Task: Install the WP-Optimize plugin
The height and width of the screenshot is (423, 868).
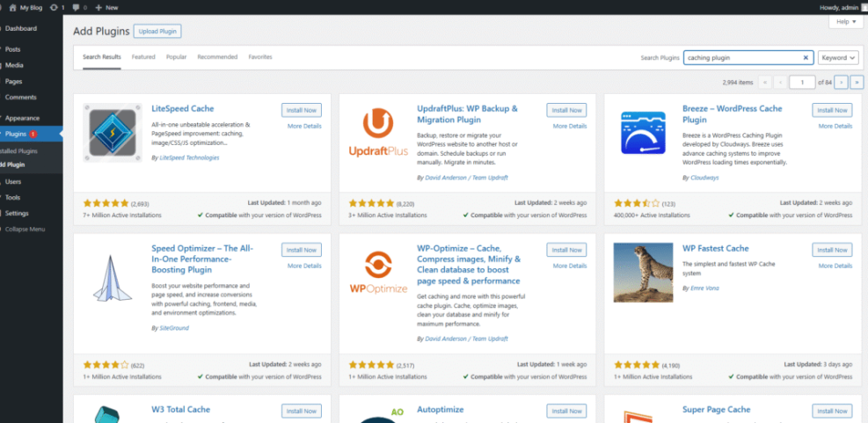Action: 567,251
